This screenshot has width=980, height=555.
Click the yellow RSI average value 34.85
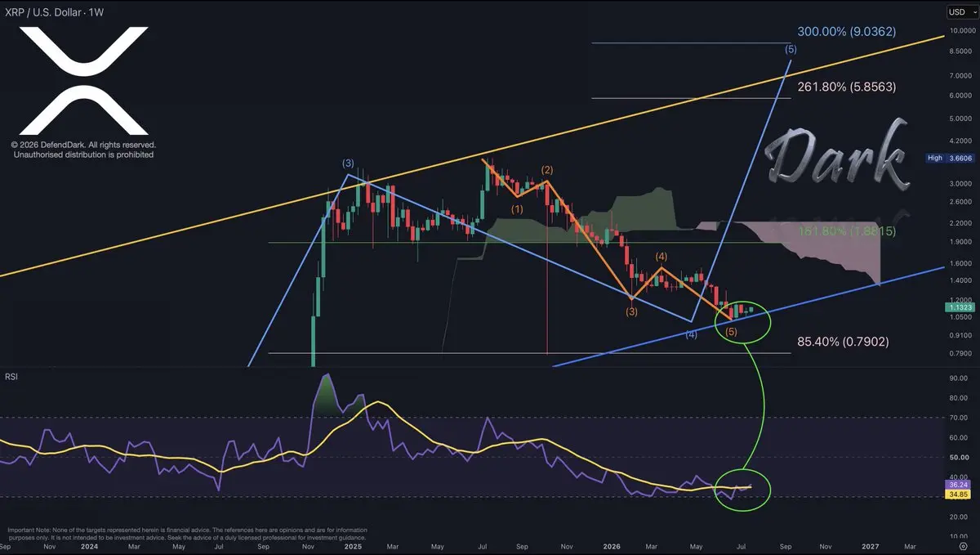[959, 495]
